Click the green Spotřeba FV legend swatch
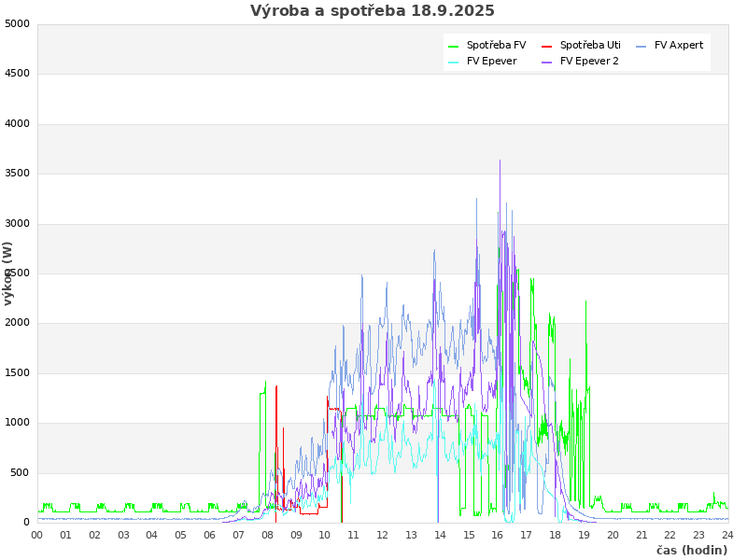 (x=454, y=46)
